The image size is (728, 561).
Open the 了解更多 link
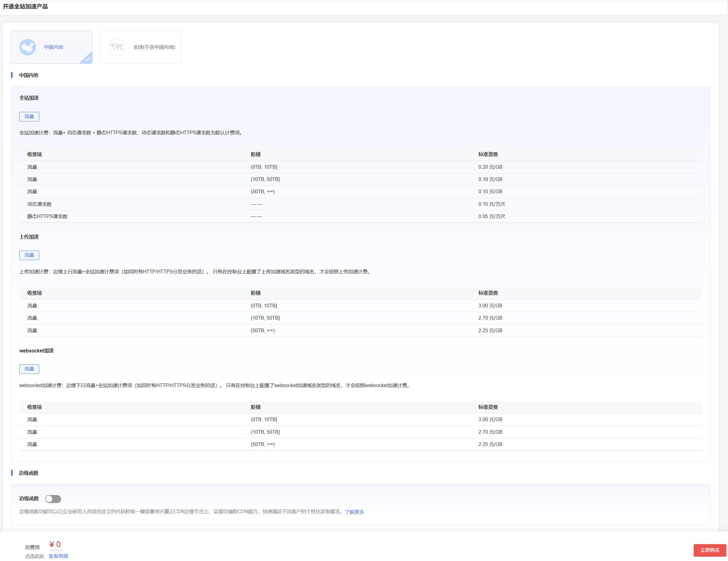[x=354, y=512]
